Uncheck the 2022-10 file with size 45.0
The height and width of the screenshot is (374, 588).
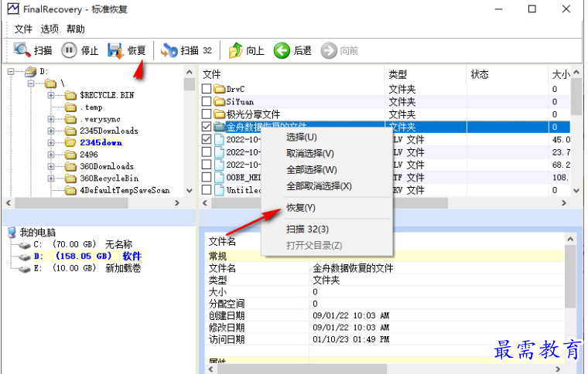pyautogui.click(x=207, y=139)
